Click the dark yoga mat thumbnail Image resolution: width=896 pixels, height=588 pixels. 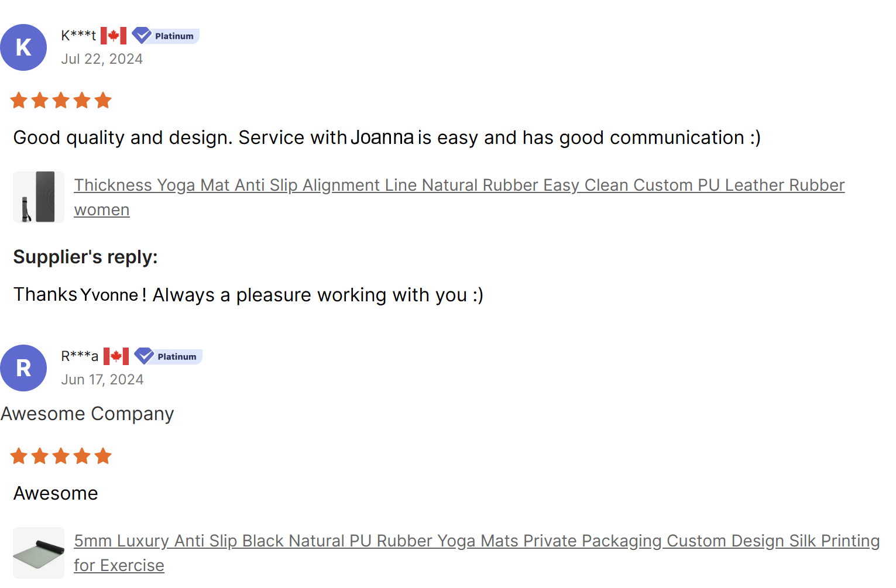39,197
